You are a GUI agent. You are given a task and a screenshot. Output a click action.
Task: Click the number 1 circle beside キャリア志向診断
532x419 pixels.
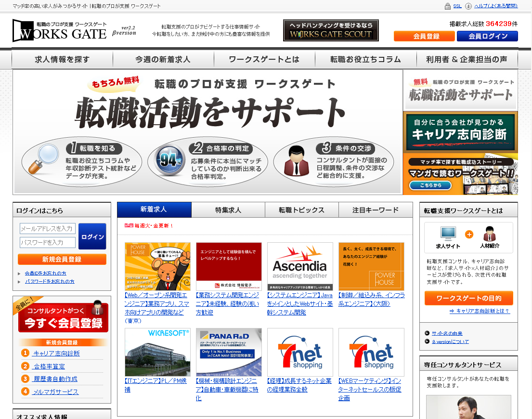click(x=25, y=353)
